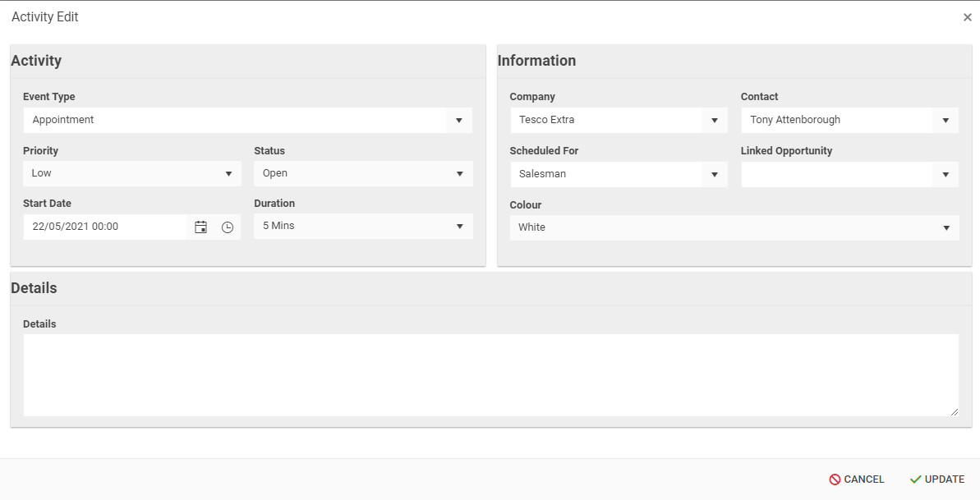The height and width of the screenshot is (500, 980).
Task: Open the Linked Opportunity dropdown arrow
Action: (x=945, y=175)
